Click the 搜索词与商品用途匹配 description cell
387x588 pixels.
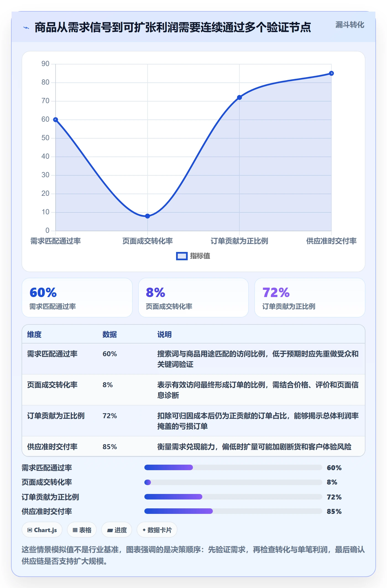(x=258, y=359)
